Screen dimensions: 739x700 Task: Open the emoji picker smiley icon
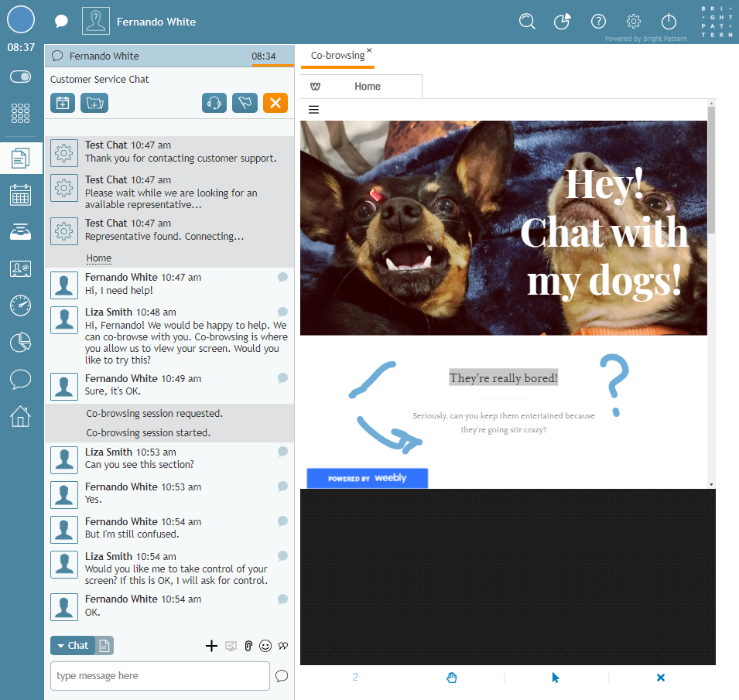(x=265, y=646)
